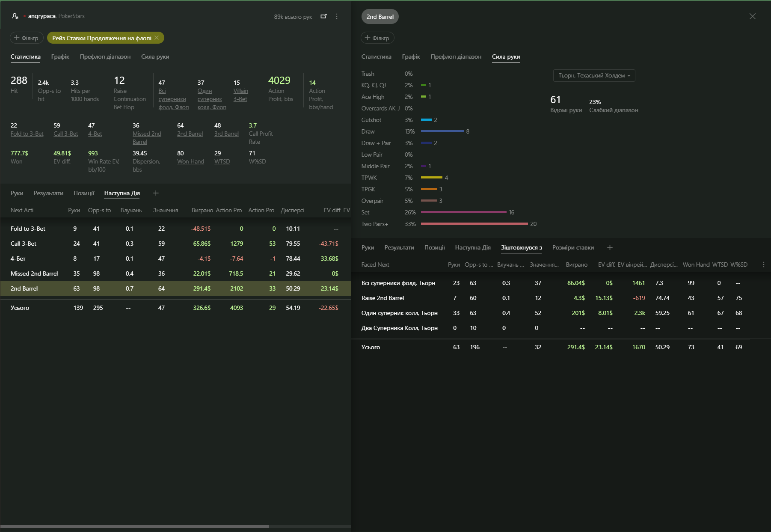Image resolution: width=771 pixels, height=532 pixels.
Task: Open the WTSD stat link
Action: [x=222, y=161]
